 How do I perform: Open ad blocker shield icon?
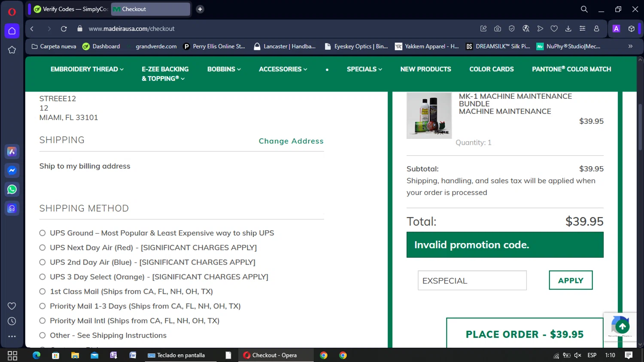pyautogui.click(x=512, y=29)
